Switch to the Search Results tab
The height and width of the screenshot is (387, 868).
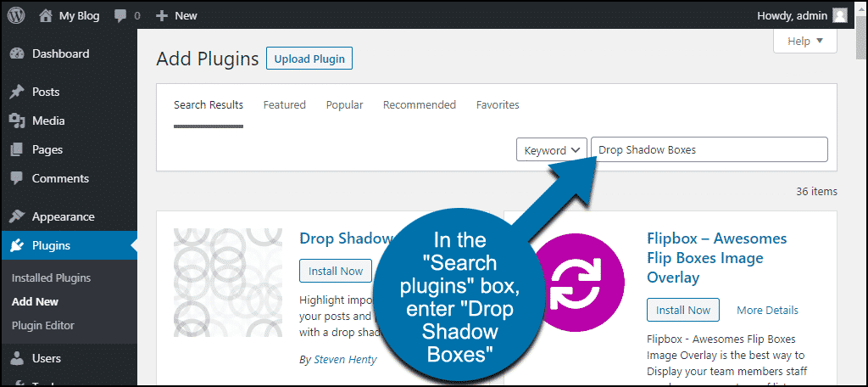209,104
